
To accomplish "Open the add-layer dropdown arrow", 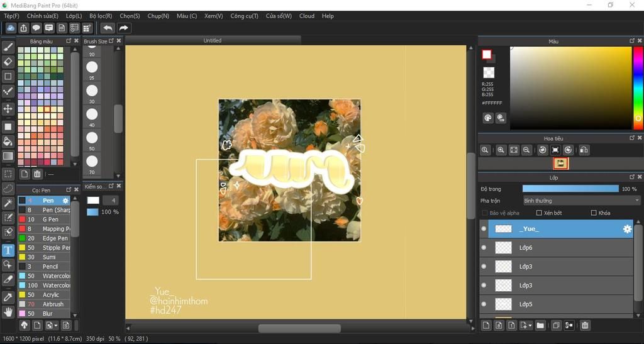I will (x=530, y=326).
